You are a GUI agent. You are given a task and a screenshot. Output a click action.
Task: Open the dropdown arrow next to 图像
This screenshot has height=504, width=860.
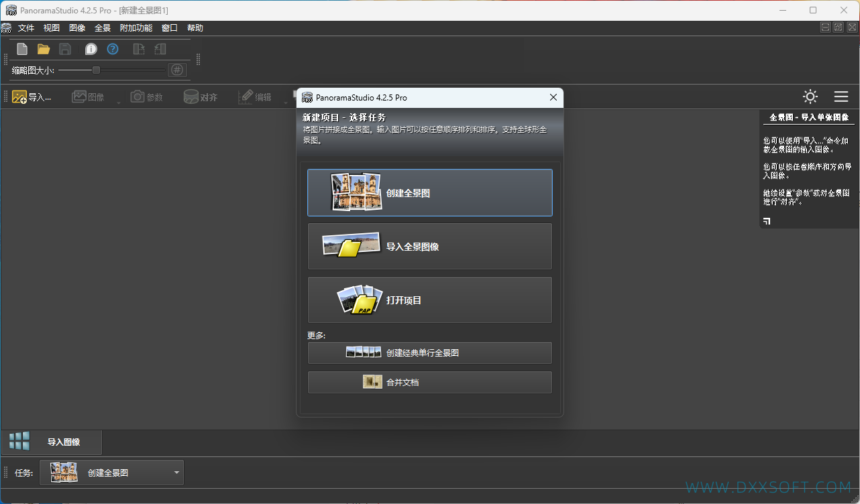click(119, 103)
